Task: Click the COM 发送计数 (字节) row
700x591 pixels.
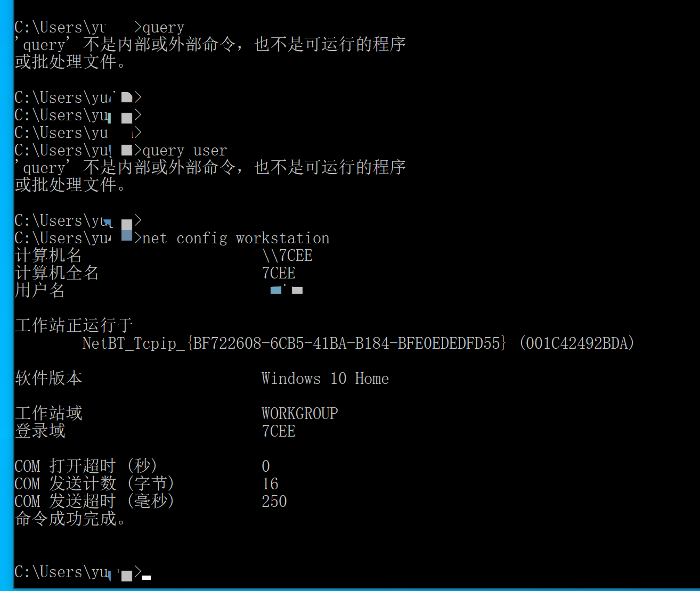Action: pyautogui.click(x=146, y=483)
